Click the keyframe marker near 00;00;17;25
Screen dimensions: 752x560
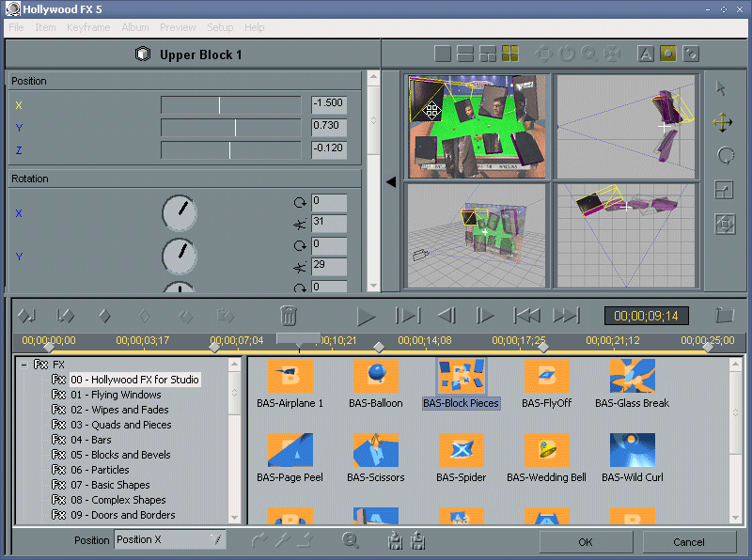543,347
